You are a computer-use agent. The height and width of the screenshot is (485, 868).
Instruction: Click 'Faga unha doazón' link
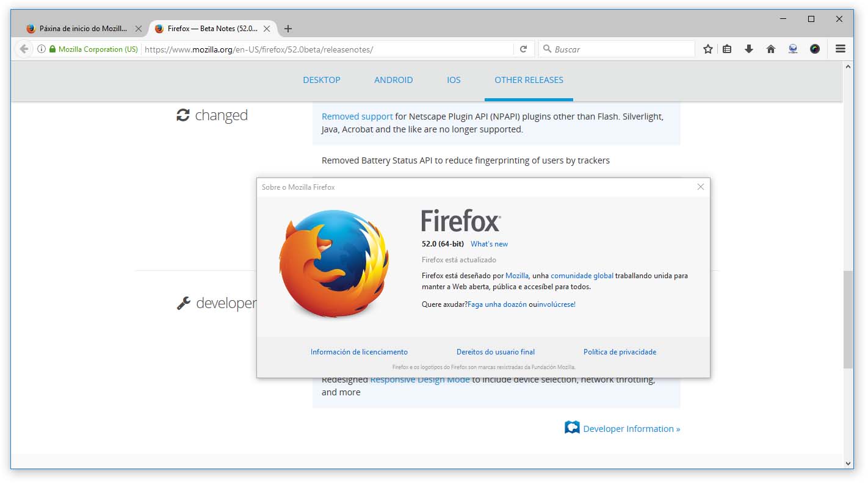point(497,304)
